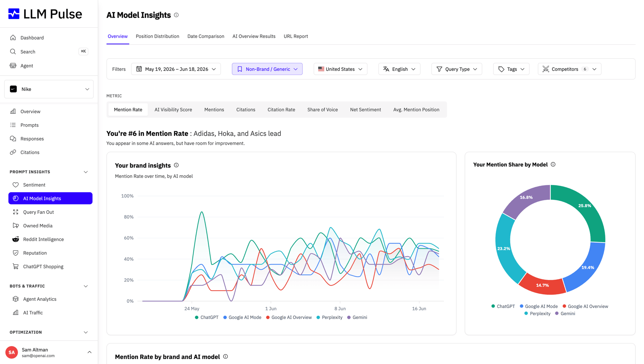
Task: Click the AI Traffic chart icon
Action: click(x=16, y=313)
